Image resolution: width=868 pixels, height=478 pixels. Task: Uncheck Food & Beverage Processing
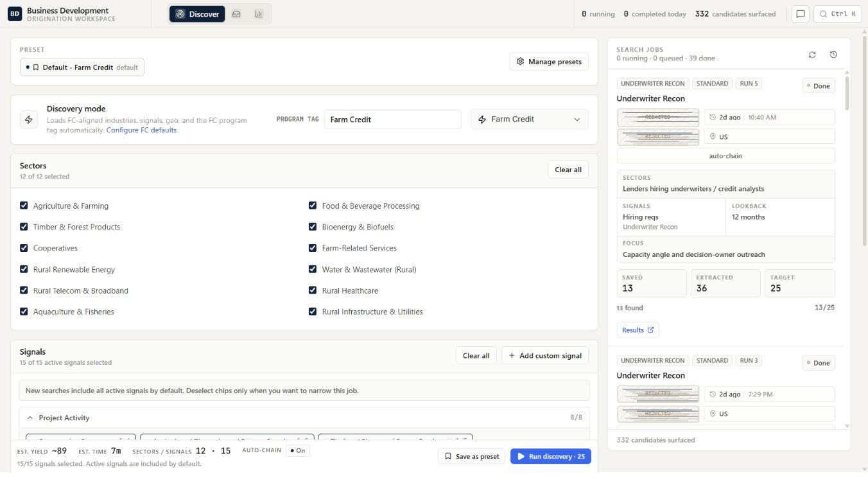[313, 206]
